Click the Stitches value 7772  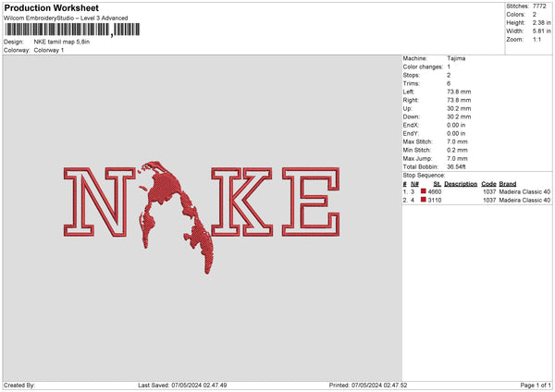point(539,6)
